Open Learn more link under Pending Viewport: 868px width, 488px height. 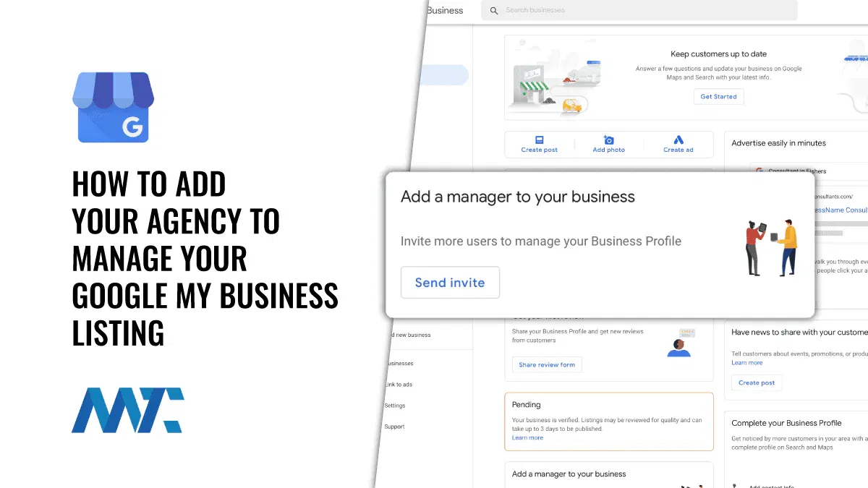(527, 438)
